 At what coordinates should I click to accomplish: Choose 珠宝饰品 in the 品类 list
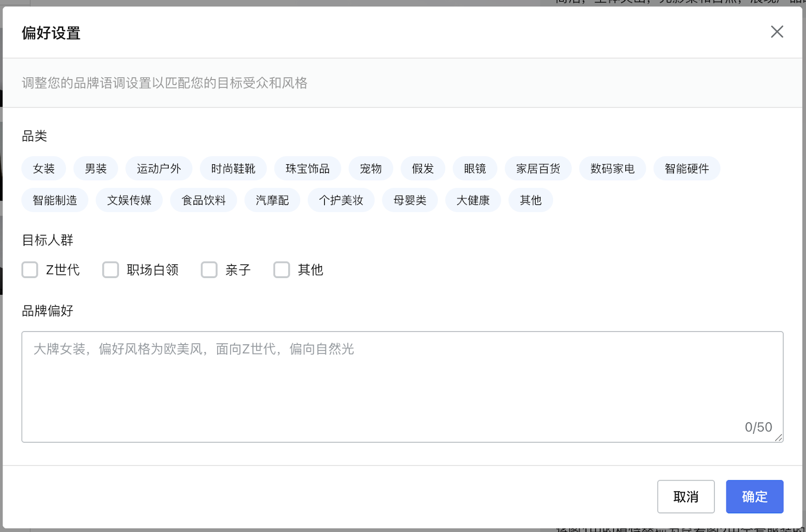(307, 169)
